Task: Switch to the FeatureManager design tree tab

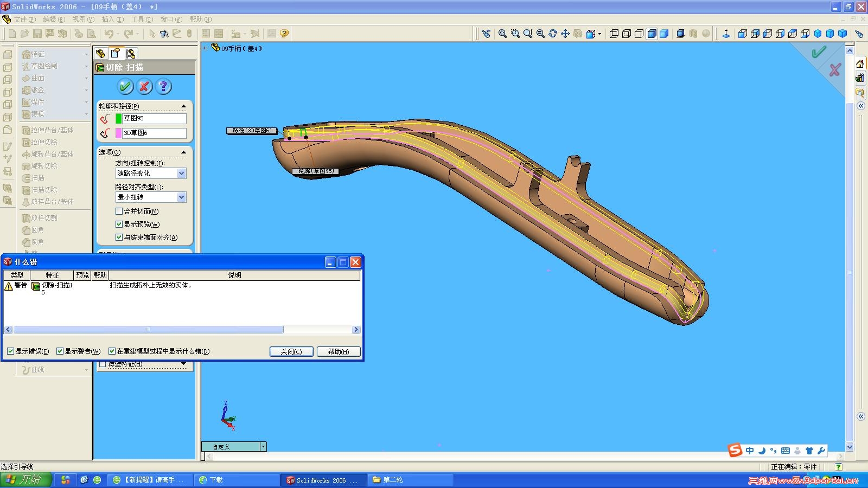Action: click(x=100, y=53)
